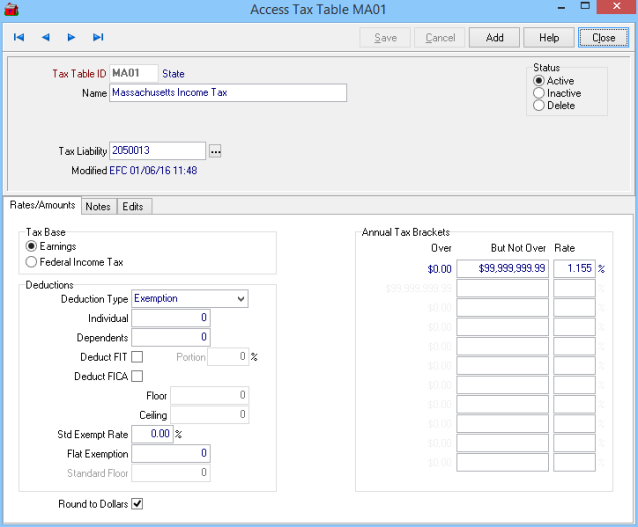This screenshot has width=638, height=527.
Task: Go to the first record
Action: 19,37
